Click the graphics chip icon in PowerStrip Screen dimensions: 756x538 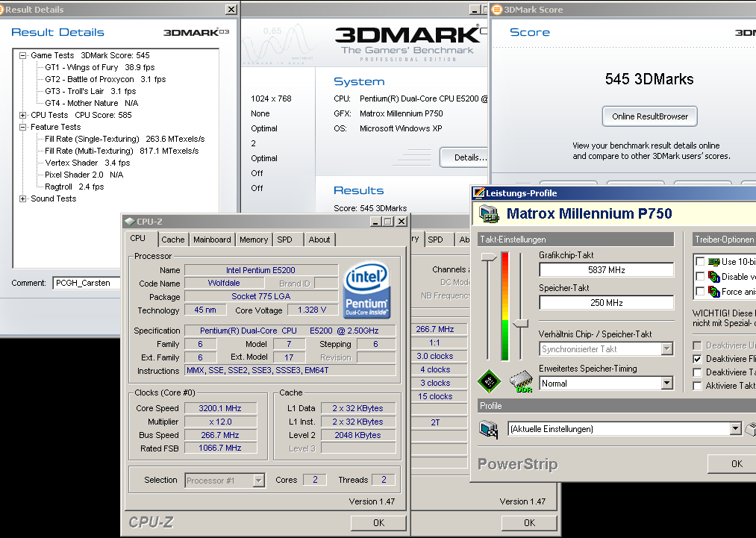click(x=489, y=381)
